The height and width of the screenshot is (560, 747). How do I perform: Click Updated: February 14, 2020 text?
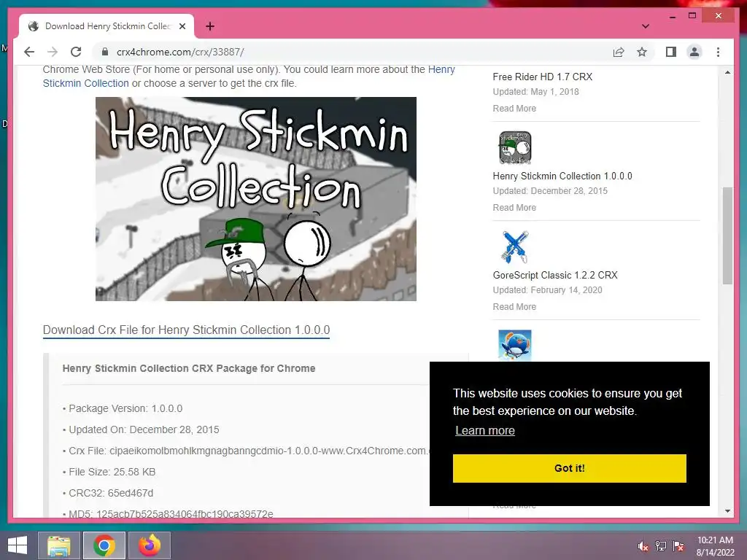tap(547, 290)
